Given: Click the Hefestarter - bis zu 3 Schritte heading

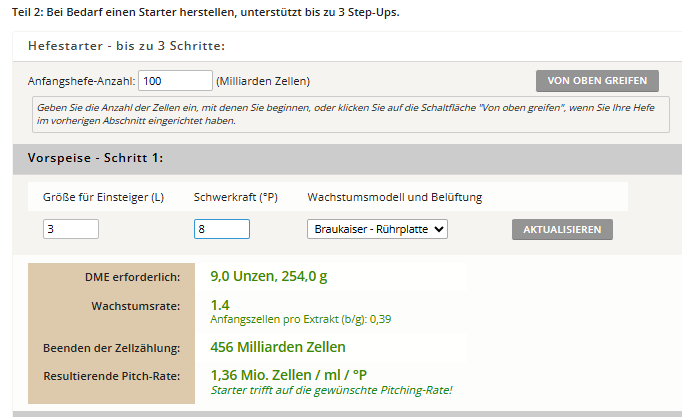Looking at the screenshot, I should point(126,46).
